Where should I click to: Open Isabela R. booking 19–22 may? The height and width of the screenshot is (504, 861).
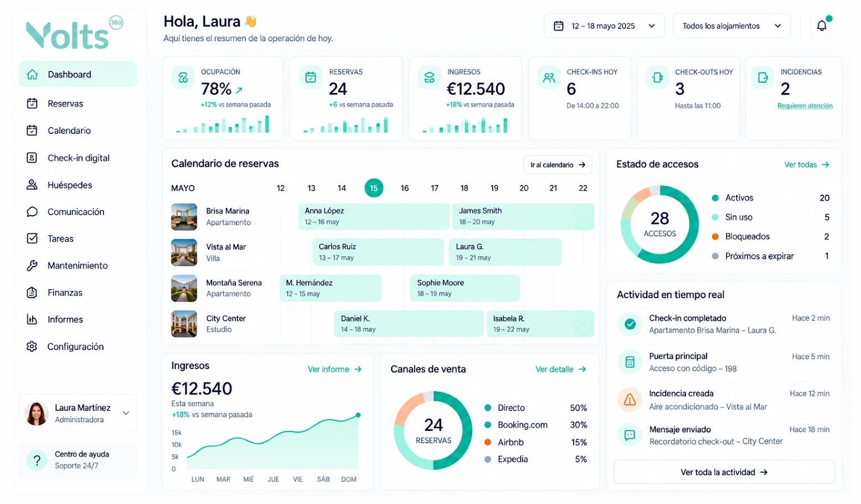[540, 324]
